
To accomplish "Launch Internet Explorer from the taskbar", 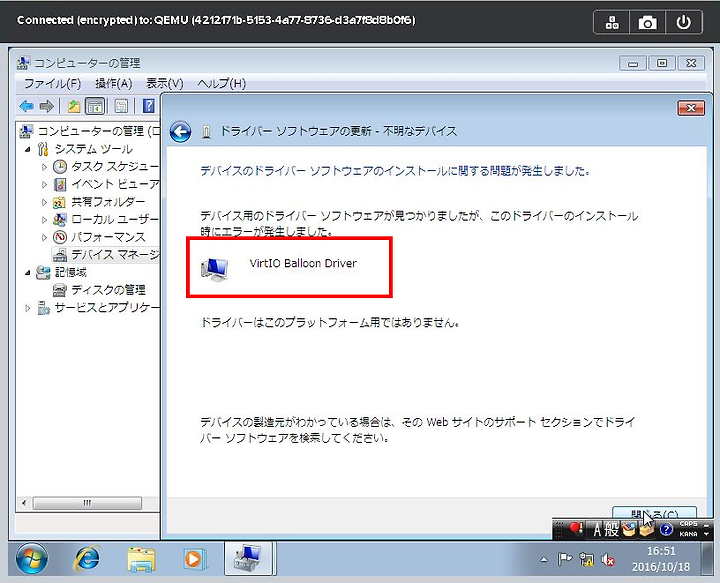I will [87, 559].
